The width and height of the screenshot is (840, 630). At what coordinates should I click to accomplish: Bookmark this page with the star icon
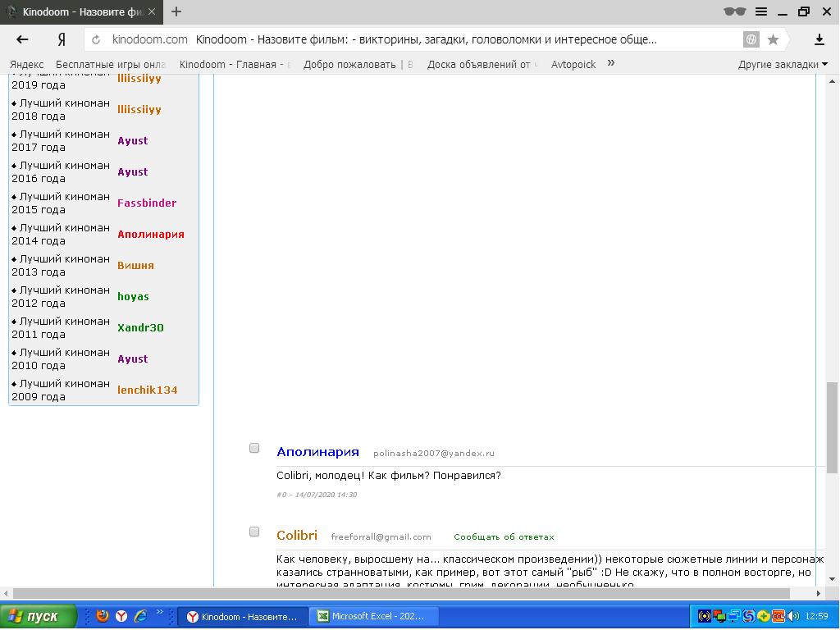773,39
